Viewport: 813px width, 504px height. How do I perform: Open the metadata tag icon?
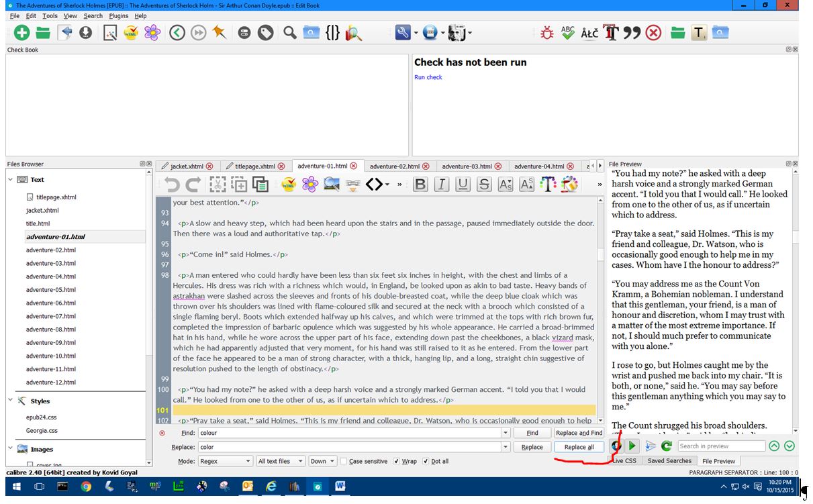[266, 32]
